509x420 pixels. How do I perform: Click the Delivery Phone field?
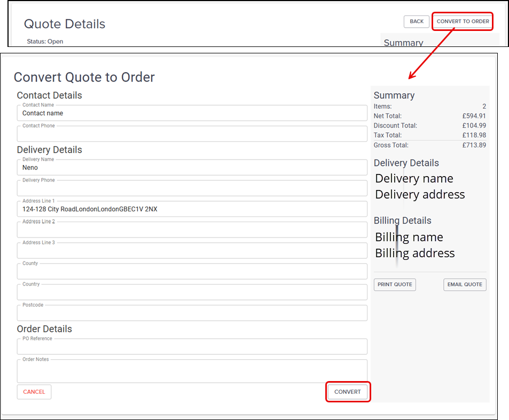[192, 188]
